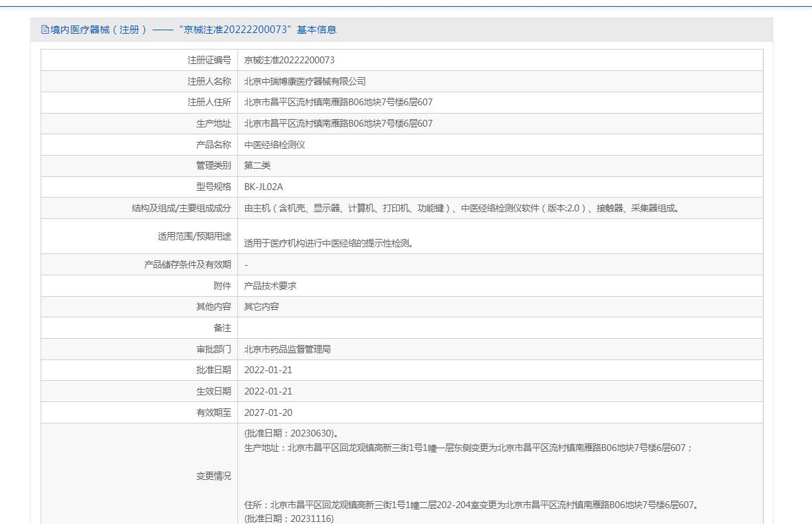Click the 生效日期 label cell
The image size is (812, 524).
139,391
